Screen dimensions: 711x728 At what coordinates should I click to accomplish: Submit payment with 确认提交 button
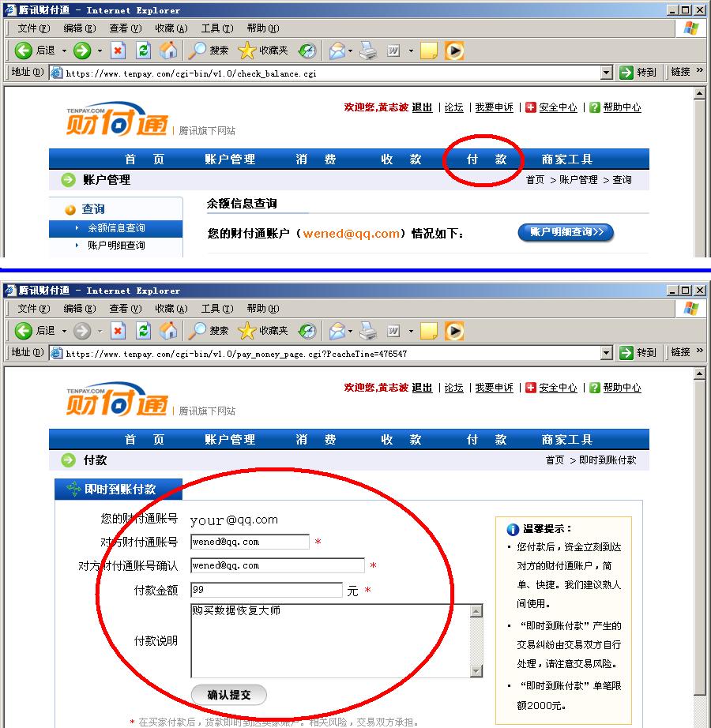(229, 695)
